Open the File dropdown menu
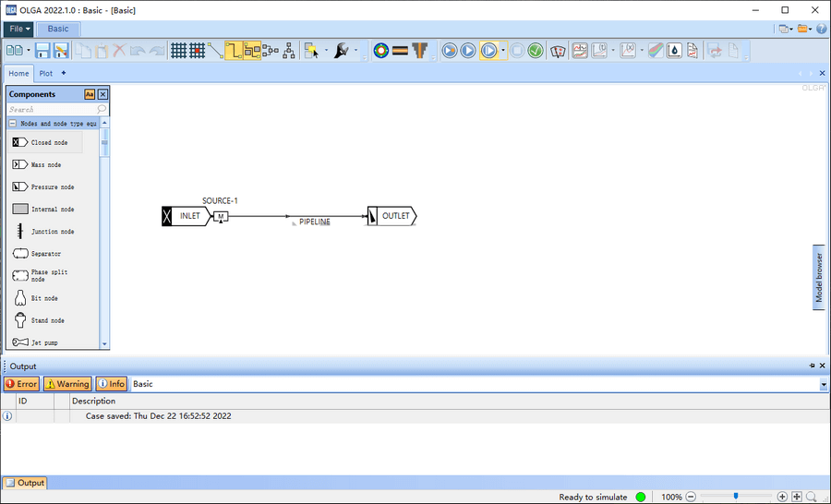This screenshot has width=831, height=504. (18, 29)
